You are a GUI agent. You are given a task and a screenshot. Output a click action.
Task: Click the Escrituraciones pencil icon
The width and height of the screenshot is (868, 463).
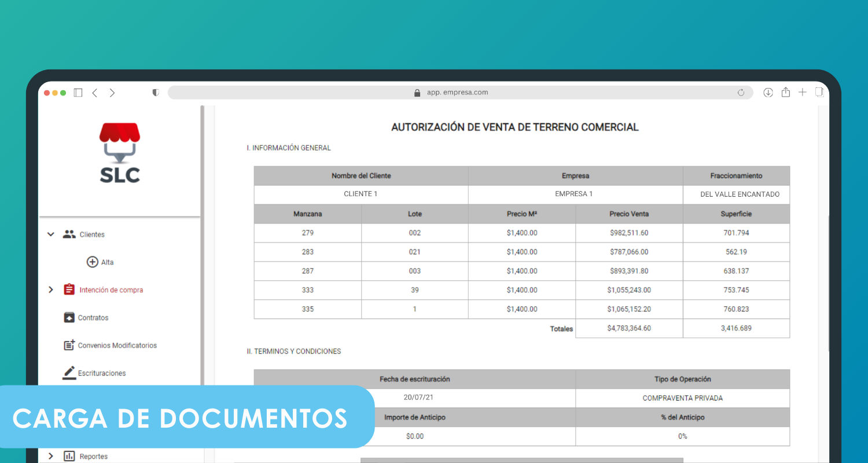coord(69,373)
